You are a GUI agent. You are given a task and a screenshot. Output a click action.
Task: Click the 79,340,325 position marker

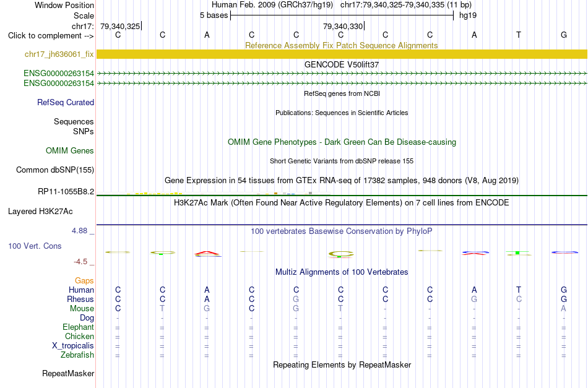(121, 26)
